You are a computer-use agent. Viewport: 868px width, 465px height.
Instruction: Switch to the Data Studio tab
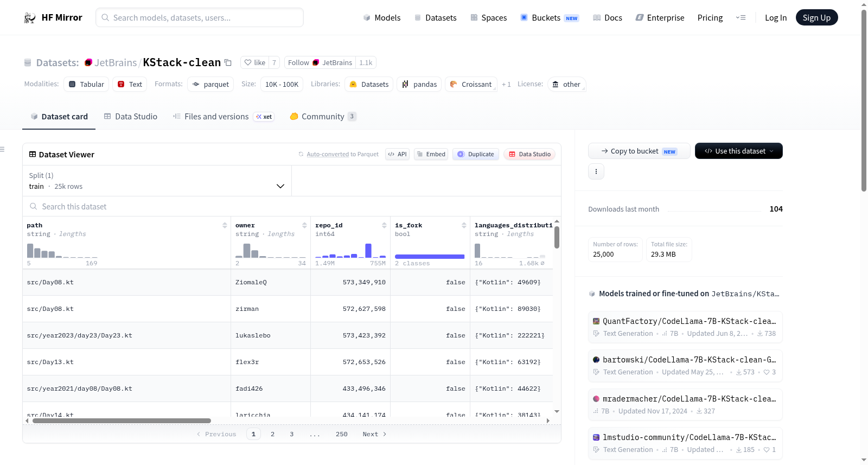click(x=131, y=117)
